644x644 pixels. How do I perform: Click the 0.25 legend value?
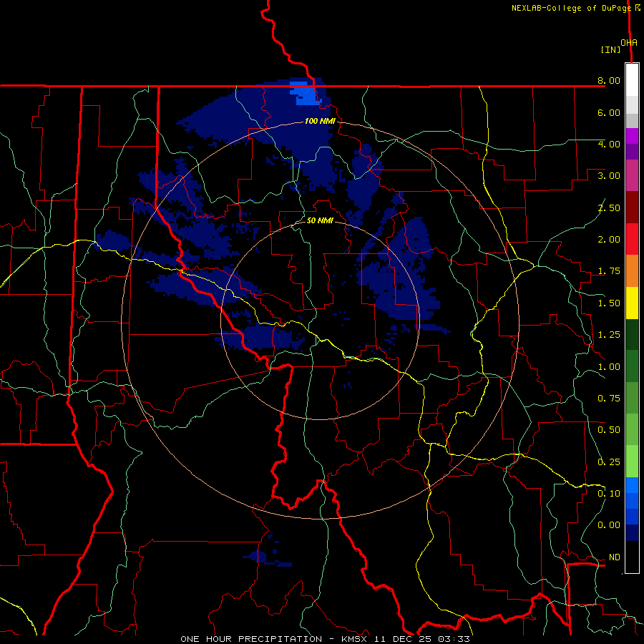[609, 462]
